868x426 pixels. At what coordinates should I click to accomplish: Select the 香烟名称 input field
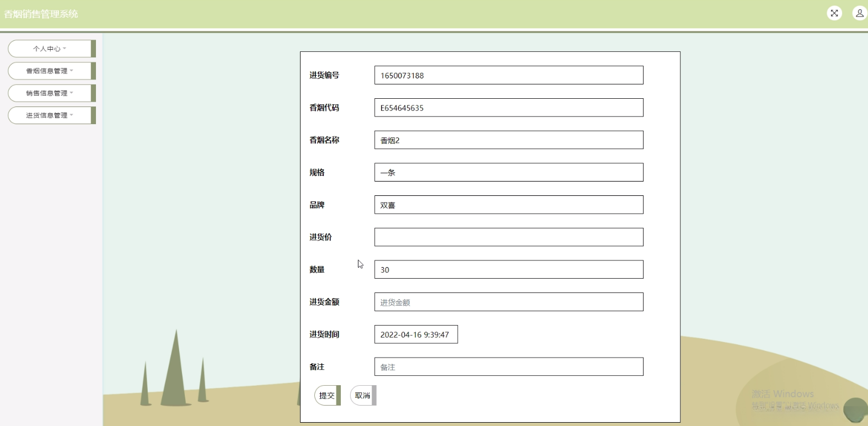tap(508, 140)
